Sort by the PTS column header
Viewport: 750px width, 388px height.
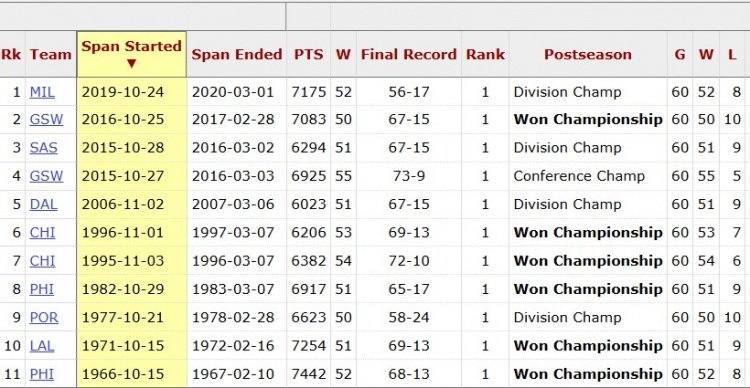point(309,55)
